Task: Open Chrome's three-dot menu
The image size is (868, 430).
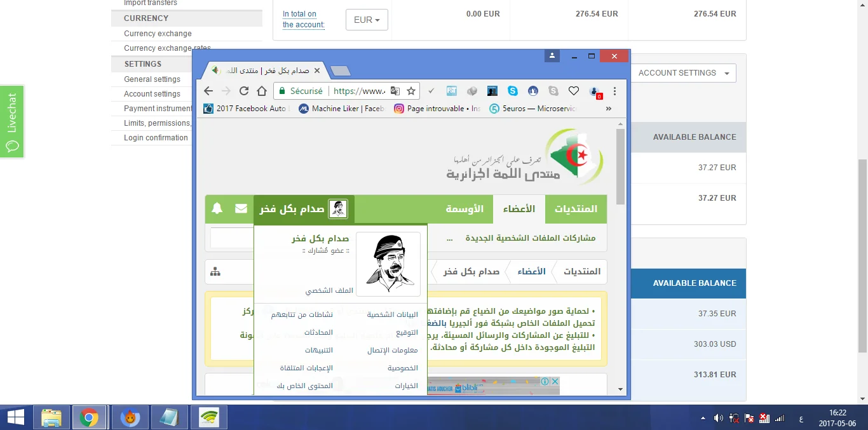Action: [614, 91]
